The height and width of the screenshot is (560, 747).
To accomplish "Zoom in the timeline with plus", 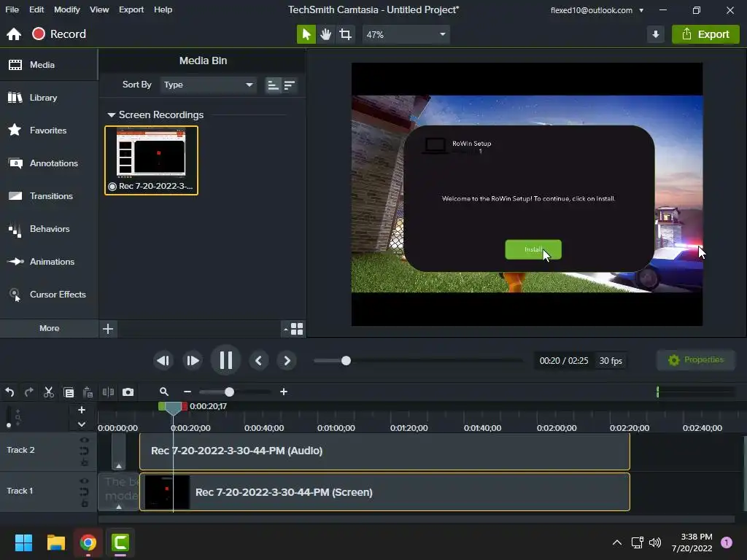I will pyautogui.click(x=284, y=392).
